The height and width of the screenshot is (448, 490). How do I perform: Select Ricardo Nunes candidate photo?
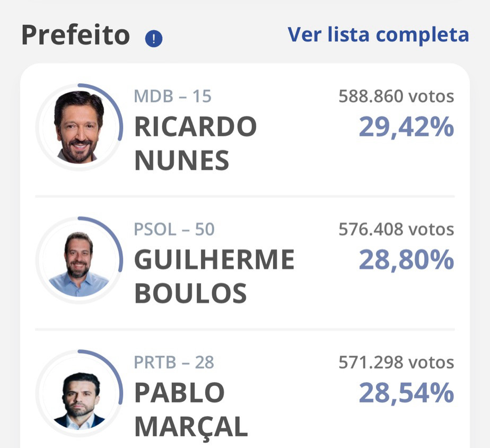point(79,127)
